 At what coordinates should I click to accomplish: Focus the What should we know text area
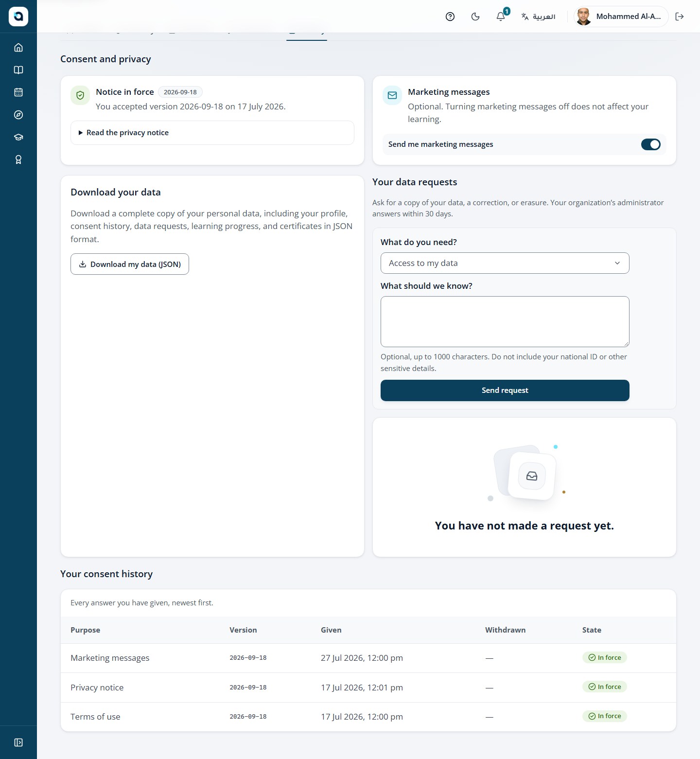pos(505,321)
